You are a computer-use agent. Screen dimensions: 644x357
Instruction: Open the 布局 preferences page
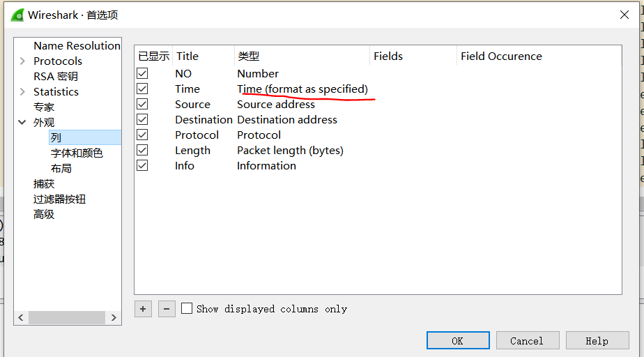coord(61,168)
